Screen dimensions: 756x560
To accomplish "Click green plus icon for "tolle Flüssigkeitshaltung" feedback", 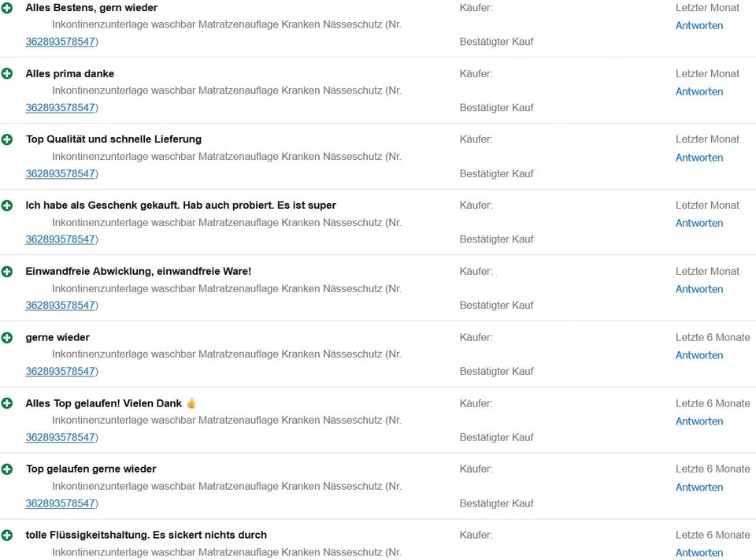I will pos(7,535).
